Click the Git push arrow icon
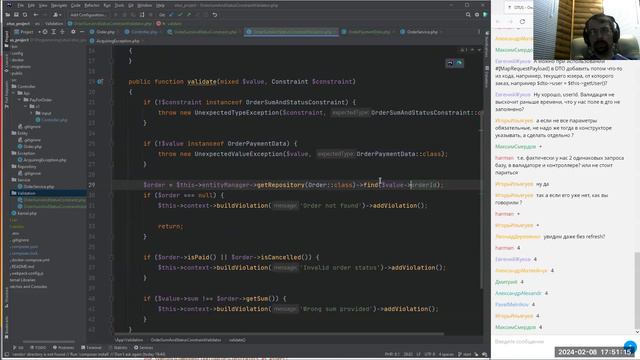Screen dimensions: 640x360 click(189, 15)
